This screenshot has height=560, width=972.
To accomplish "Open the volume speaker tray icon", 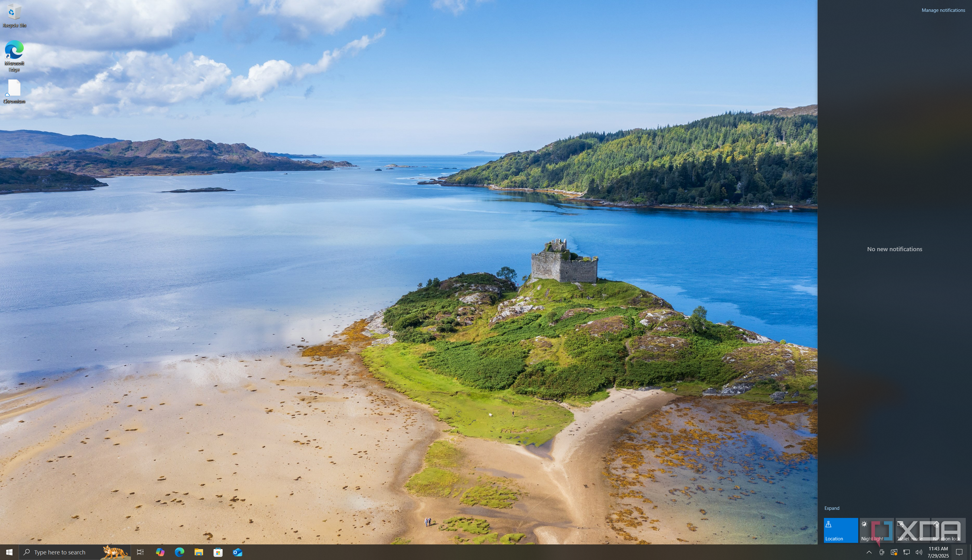I will coord(918,552).
